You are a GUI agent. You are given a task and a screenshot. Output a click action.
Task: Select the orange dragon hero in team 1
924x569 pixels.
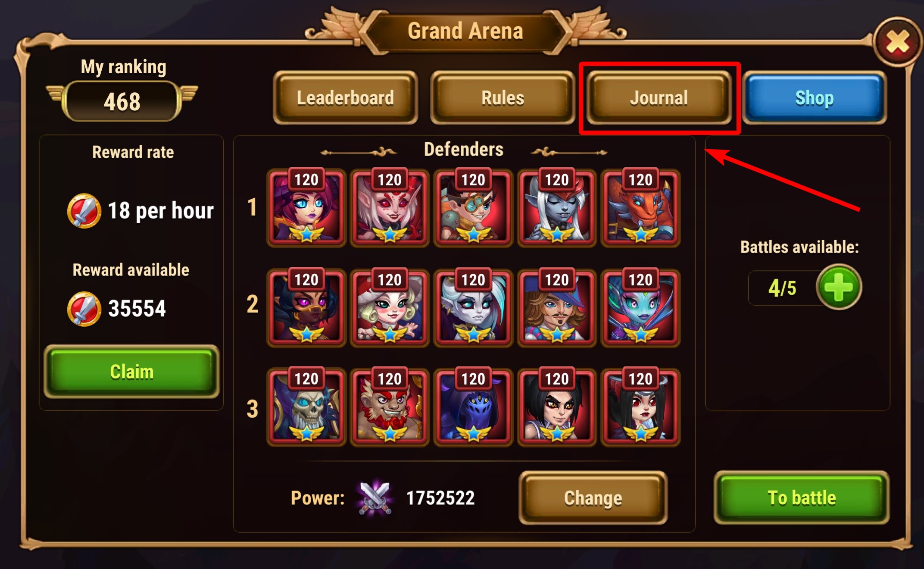[x=640, y=208]
